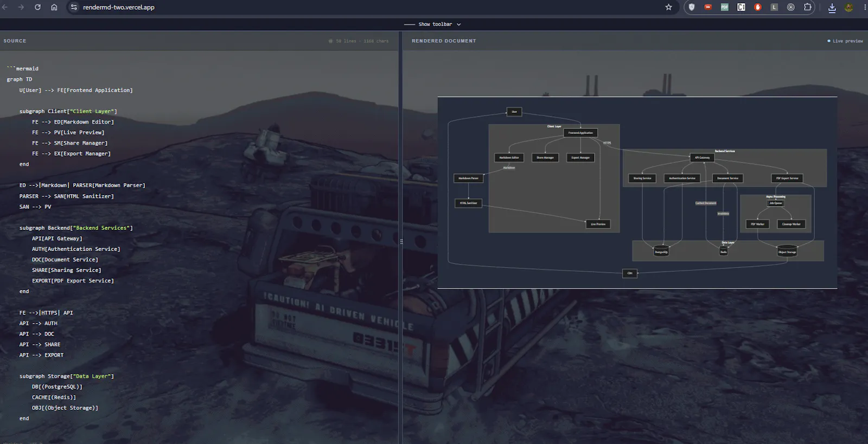Open the black-and-white C extension
The width and height of the screenshot is (868, 444).
[741, 7]
